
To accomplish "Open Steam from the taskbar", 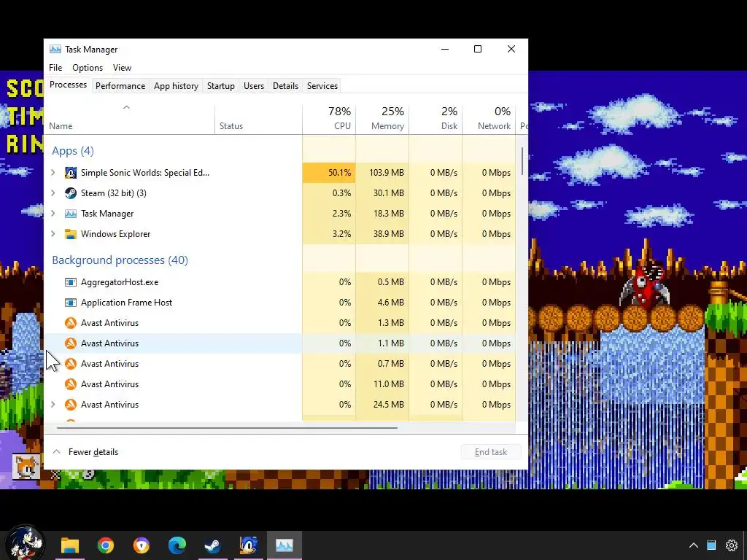I will click(212, 545).
